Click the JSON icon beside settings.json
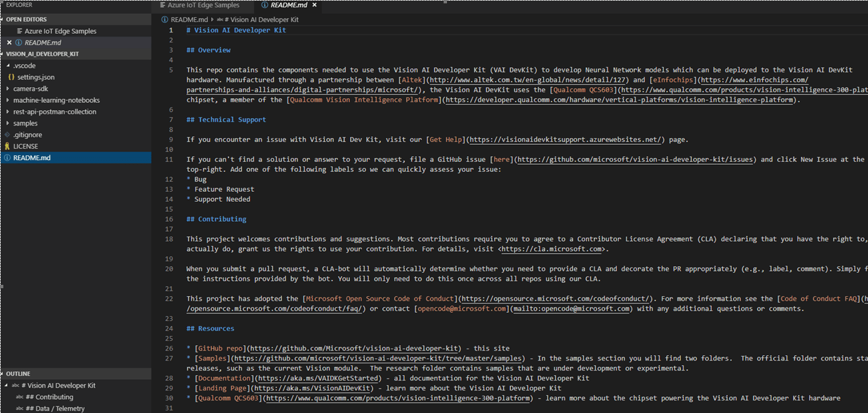 (x=10, y=77)
